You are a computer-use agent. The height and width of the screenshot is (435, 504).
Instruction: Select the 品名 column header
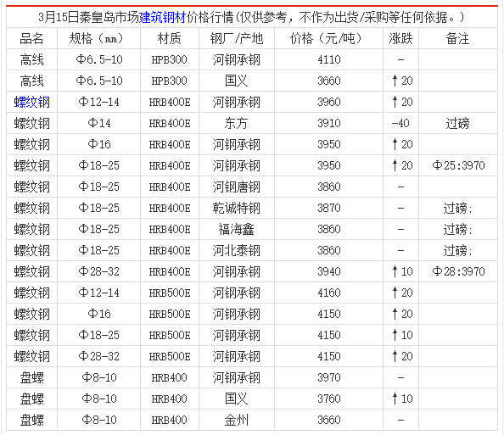click(31, 38)
